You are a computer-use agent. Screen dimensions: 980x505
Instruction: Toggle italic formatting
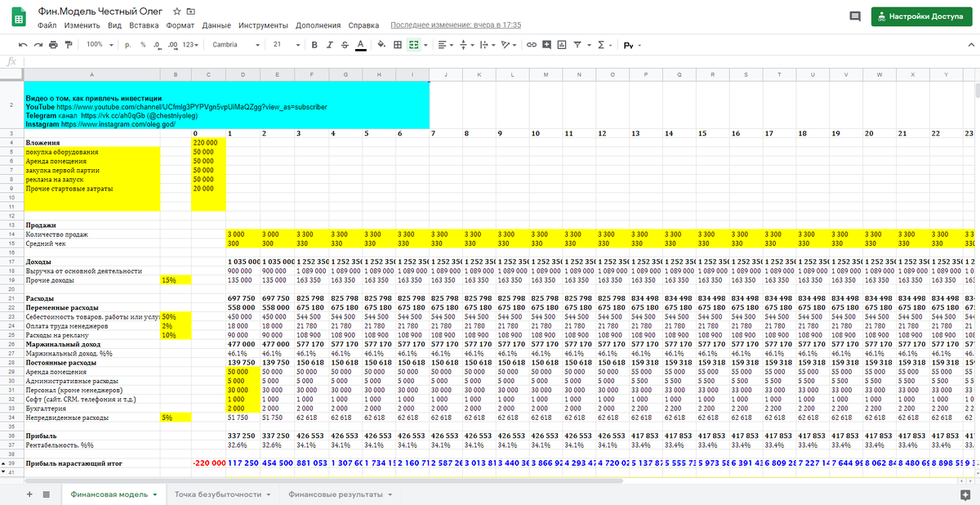point(330,45)
